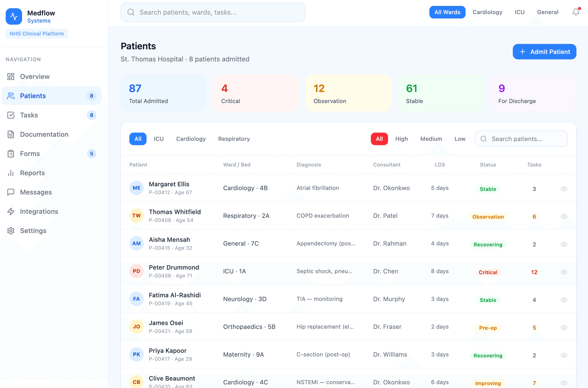Open the 87 Total Admitted card
The width and height of the screenshot is (588, 388).
point(164,93)
